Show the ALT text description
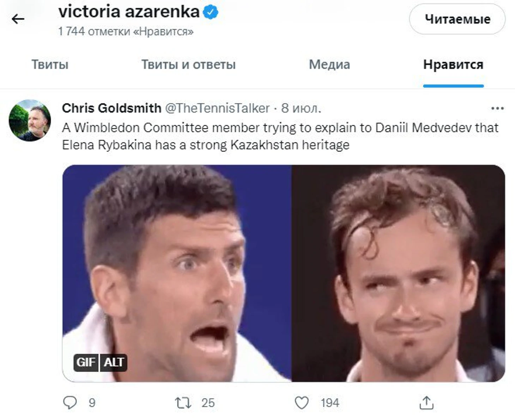 click(x=114, y=362)
